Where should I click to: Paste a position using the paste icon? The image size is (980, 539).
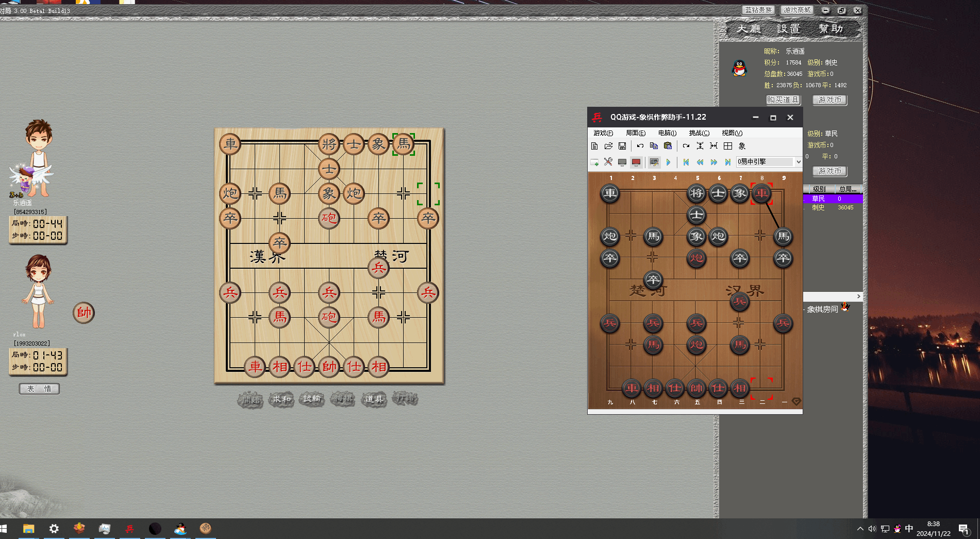click(x=668, y=146)
